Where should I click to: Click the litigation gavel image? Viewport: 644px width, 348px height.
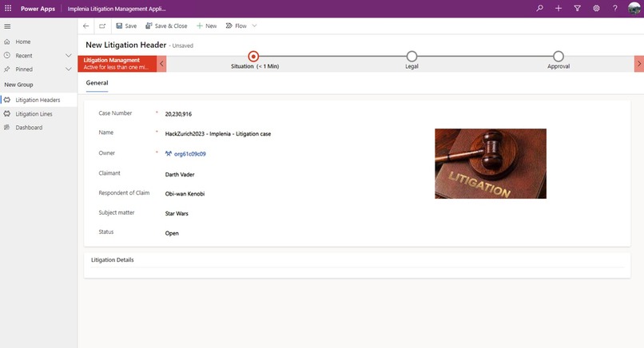click(491, 164)
